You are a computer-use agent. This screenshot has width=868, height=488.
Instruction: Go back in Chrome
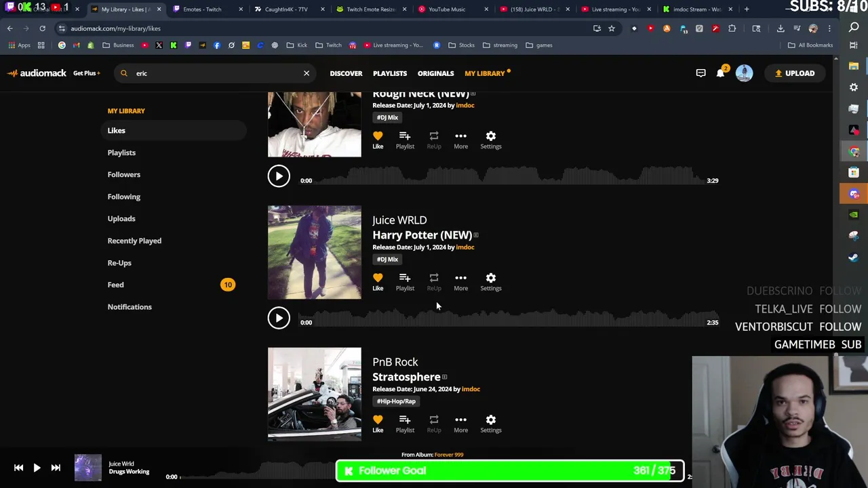tap(9, 28)
